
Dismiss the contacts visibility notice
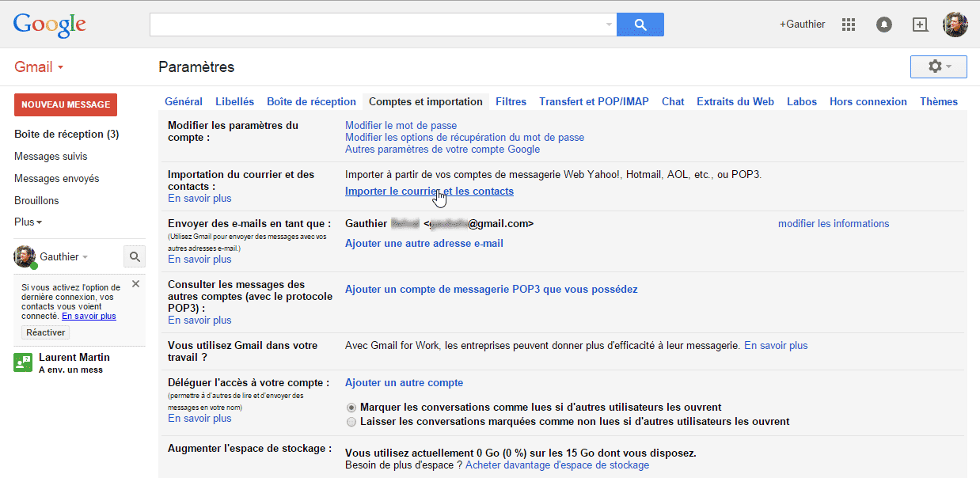tap(135, 283)
